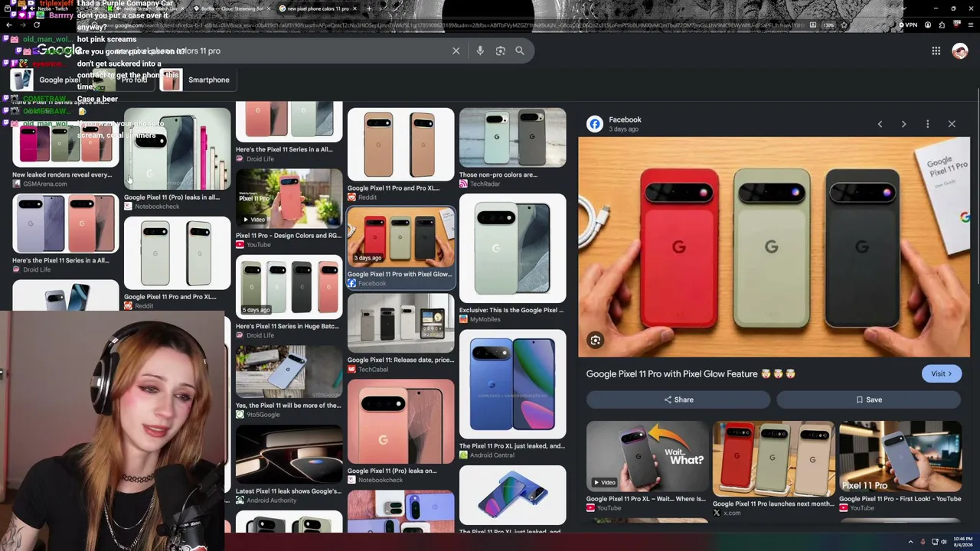
Task: Toggle the browser VPN button
Action: point(907,25)
